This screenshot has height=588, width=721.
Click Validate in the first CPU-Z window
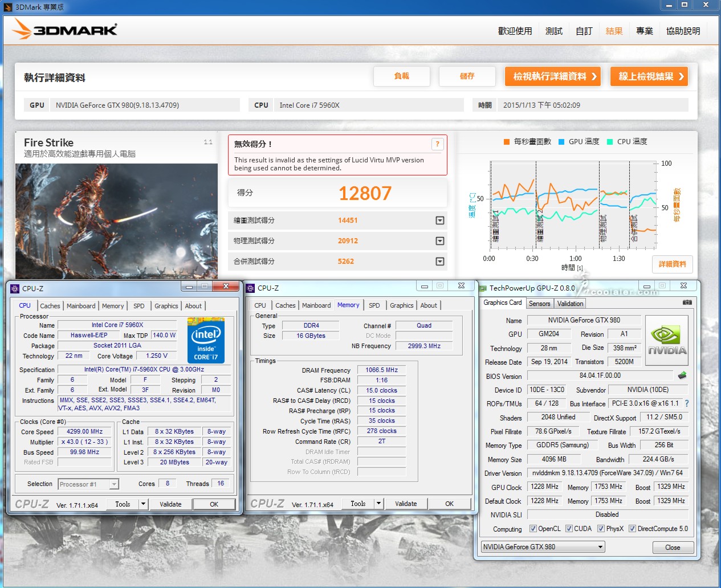[x=170, y=504]
